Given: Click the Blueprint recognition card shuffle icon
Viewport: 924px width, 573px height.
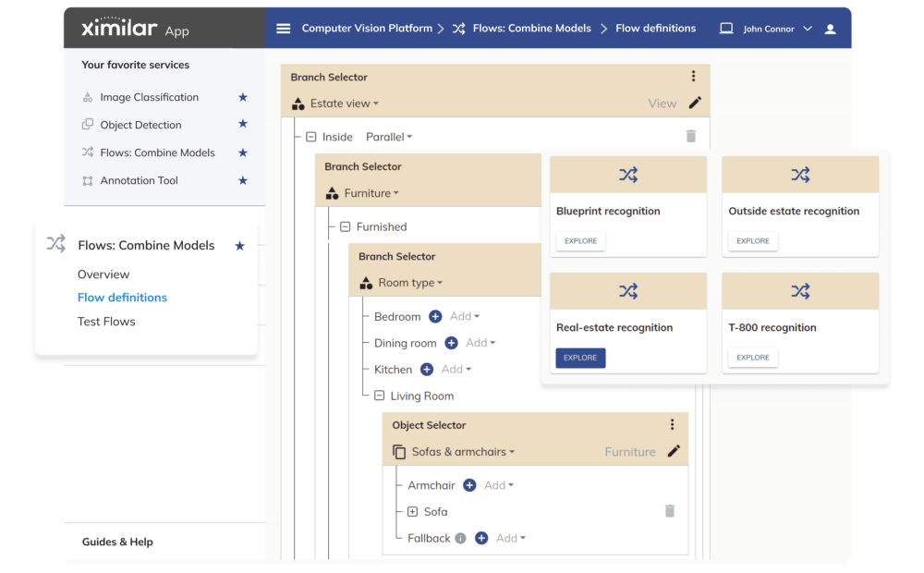Looking at the screenshot, I should click(628, 175).
